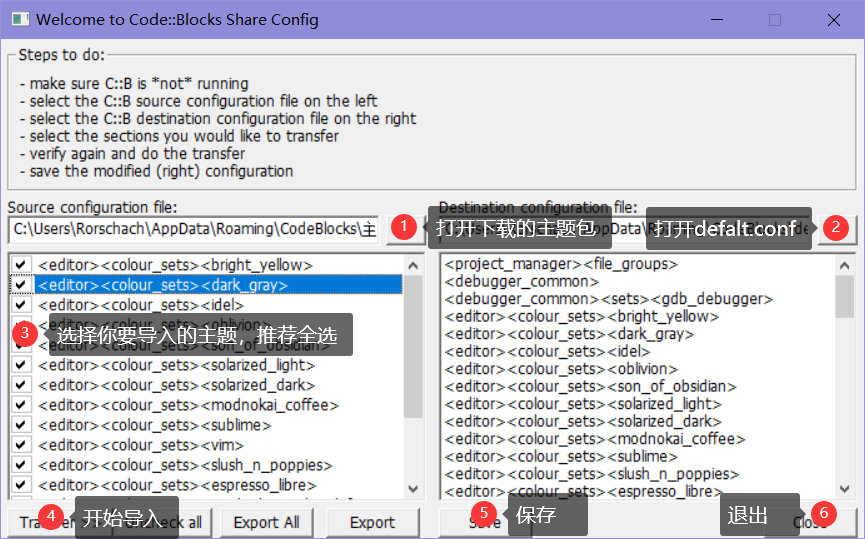Close the Share Config window via title bar
The width and height of the screenshot is (865, 539).
pos(834,20)
